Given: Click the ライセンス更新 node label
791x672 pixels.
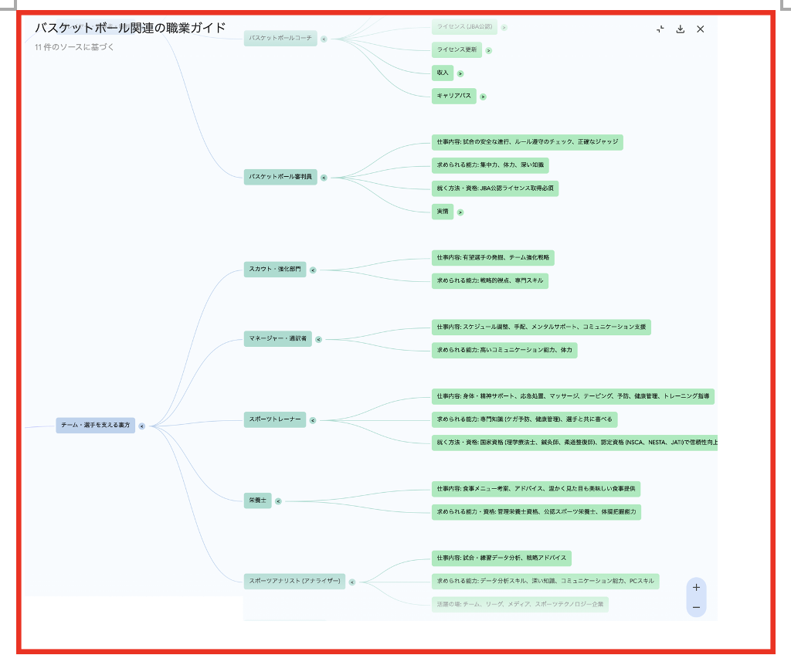Looking at the screenshot, I should click(457, 50).
